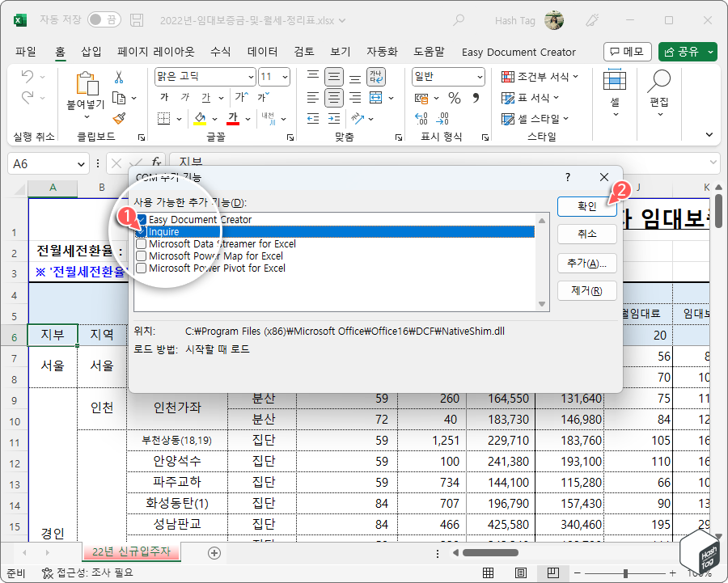Toggle Italic formatting

pyautogui.click(x=184, y=98)
